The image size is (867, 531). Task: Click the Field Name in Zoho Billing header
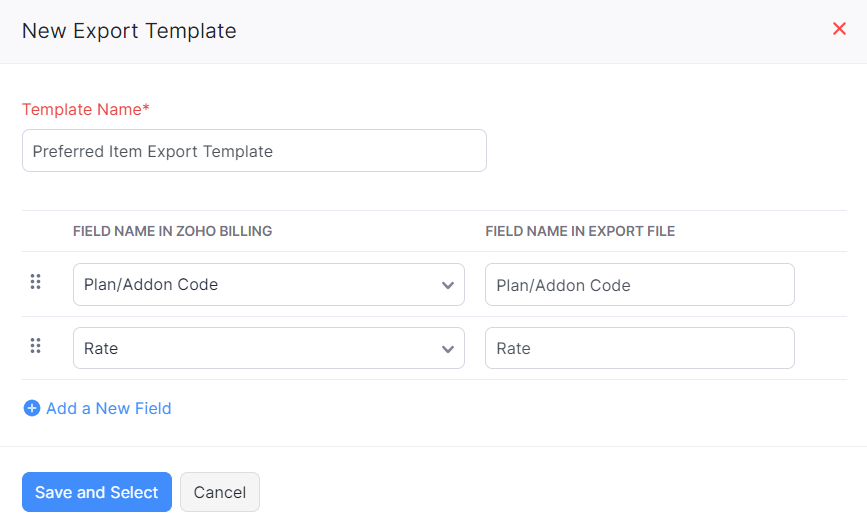point(172,231)
